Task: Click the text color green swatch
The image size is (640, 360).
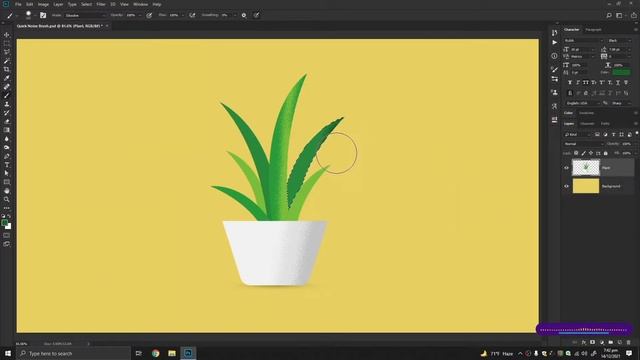Action: tap(621, 72)
